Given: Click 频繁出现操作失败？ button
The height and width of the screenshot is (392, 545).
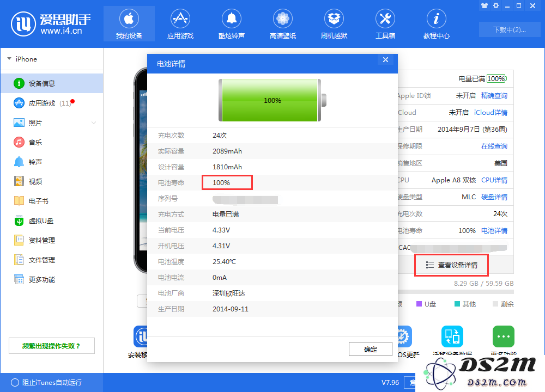Looking at the screenshot, I should pos(51,346).
